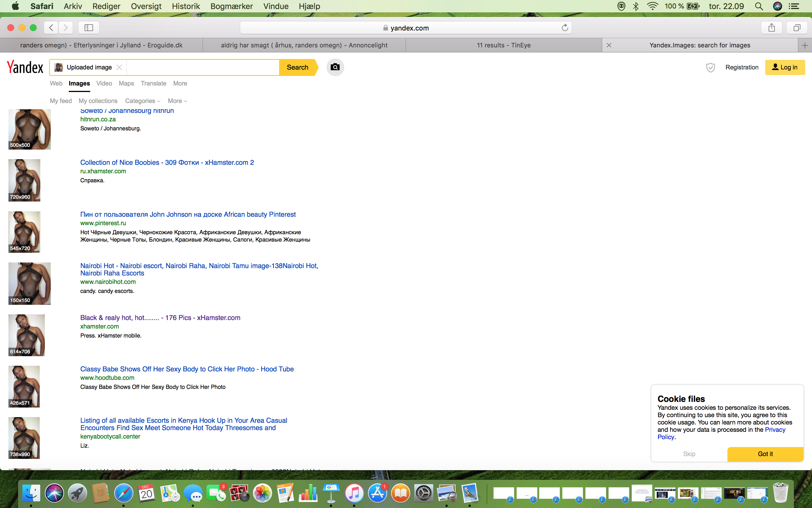The image size is (812, 508).
Task: Switch to the Eroguide.dk tab
Action: pos(101,45)
